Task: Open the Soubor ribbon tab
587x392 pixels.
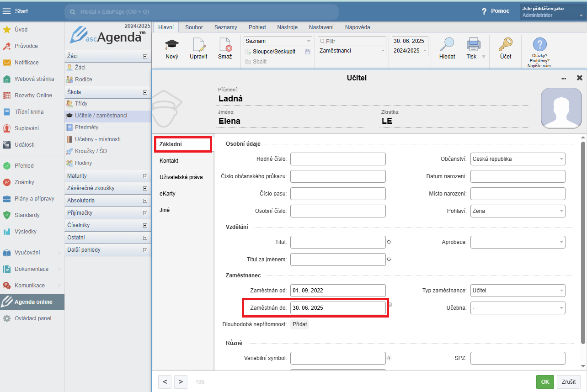Action: click(x=194, y=27)
